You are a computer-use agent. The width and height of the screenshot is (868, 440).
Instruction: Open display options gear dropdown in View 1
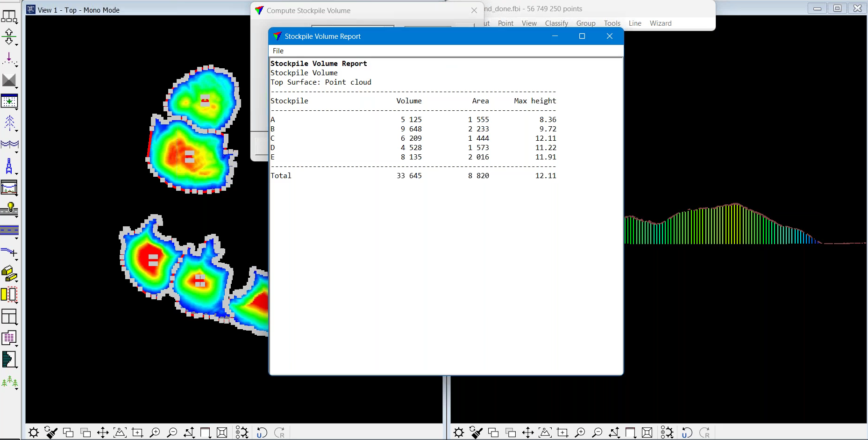pyautogui.click(x=242, y=433)
